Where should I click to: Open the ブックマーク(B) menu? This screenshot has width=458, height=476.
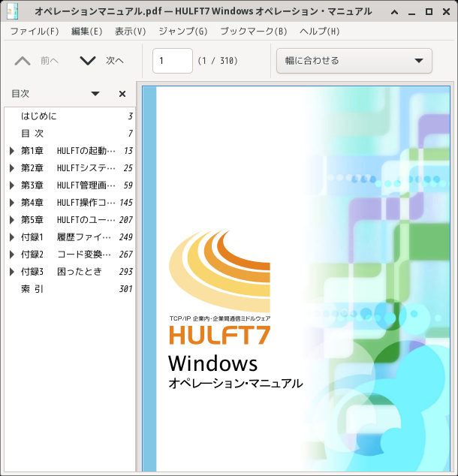click(x=254, y=32)
